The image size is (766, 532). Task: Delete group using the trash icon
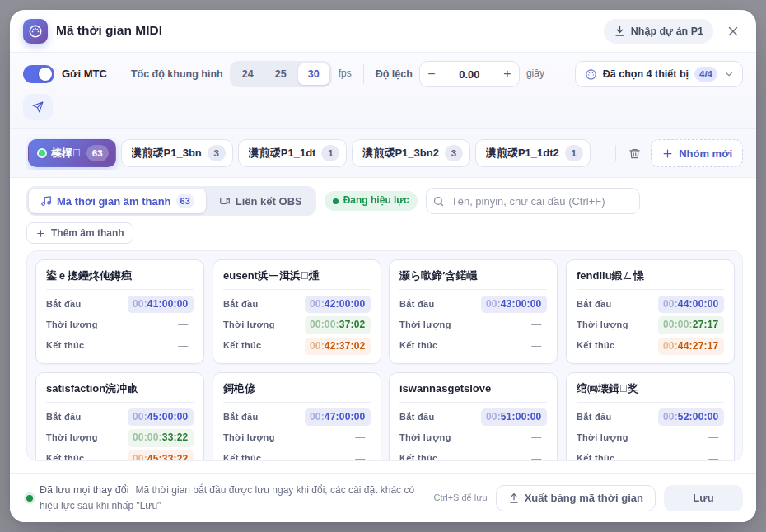pyautogui.click(x=634, y=153)
